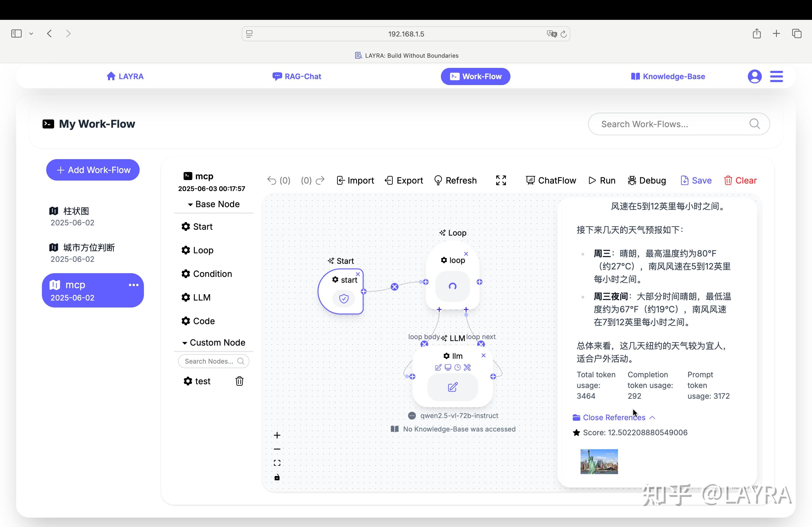The width and height of the screenshot is (812, 527).
Task: Remove the llm node with its X
Action: 483,356
